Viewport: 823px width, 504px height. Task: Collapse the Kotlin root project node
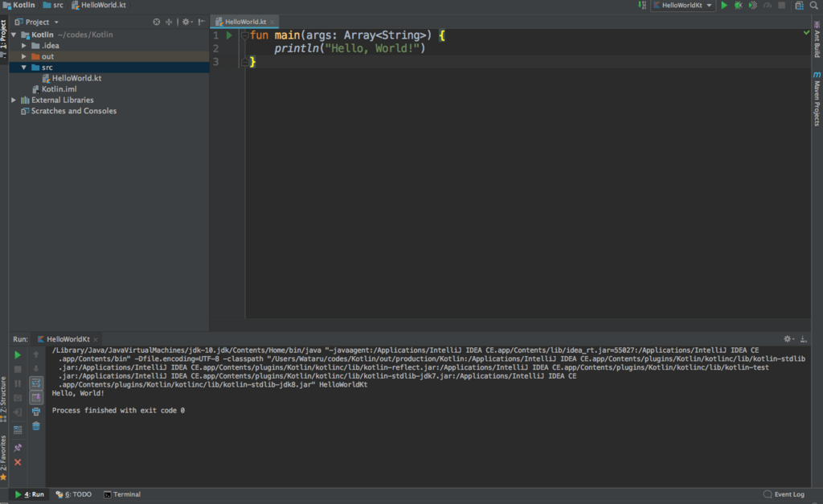(x=14, y=35)
